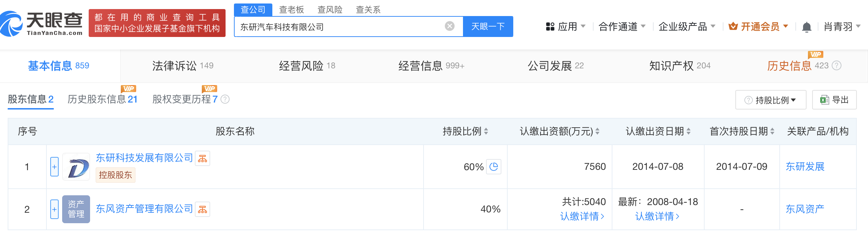
Task: Clear the search box with X icon
Action: click(x=450, y=26)
